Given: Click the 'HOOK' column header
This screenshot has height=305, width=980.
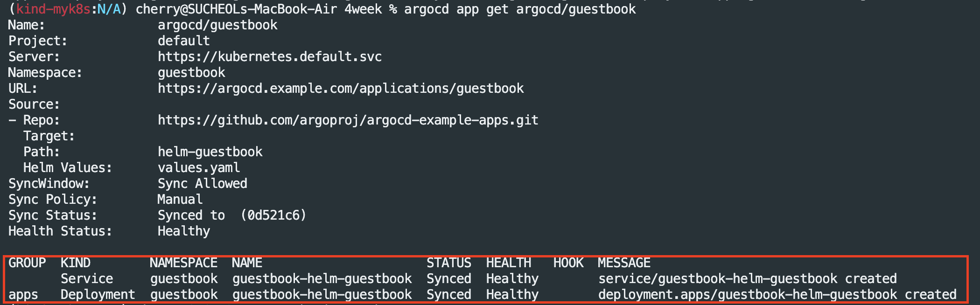Looking at the screenshot, I should coord(568,263).
